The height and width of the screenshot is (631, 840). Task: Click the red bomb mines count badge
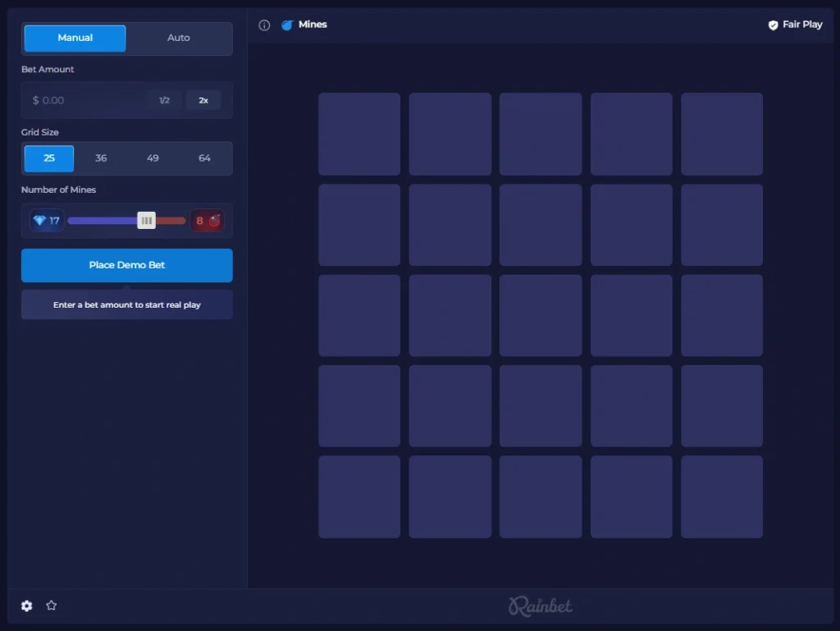[208, 221]
